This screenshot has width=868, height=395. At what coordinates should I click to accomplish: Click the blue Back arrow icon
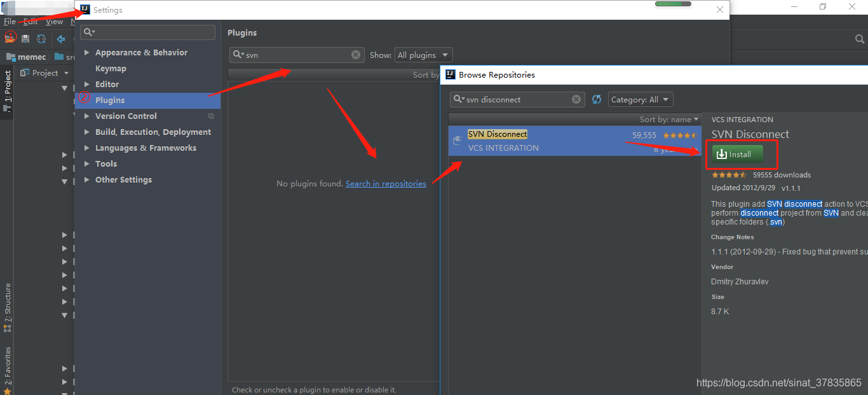pos(61,39)
